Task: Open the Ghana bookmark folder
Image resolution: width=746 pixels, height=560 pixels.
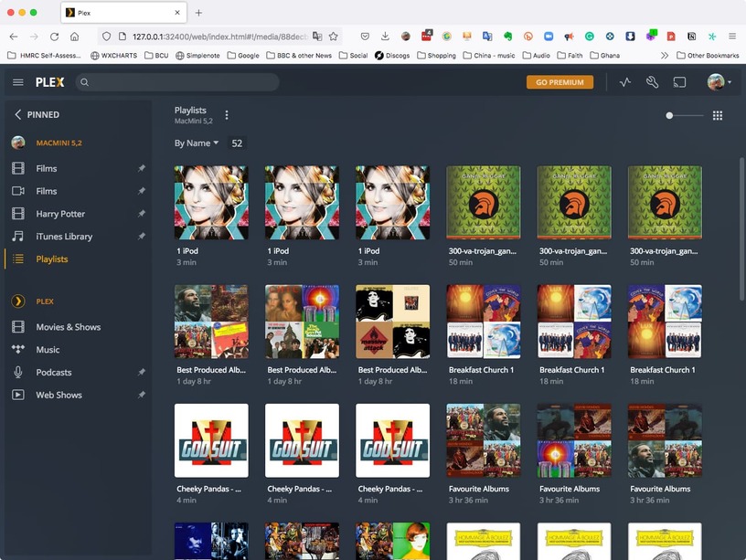Action: click(x=604, y=56)
